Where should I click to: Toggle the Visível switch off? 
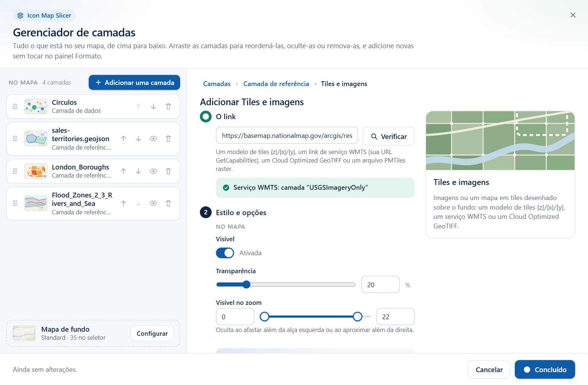coord(225,253)
